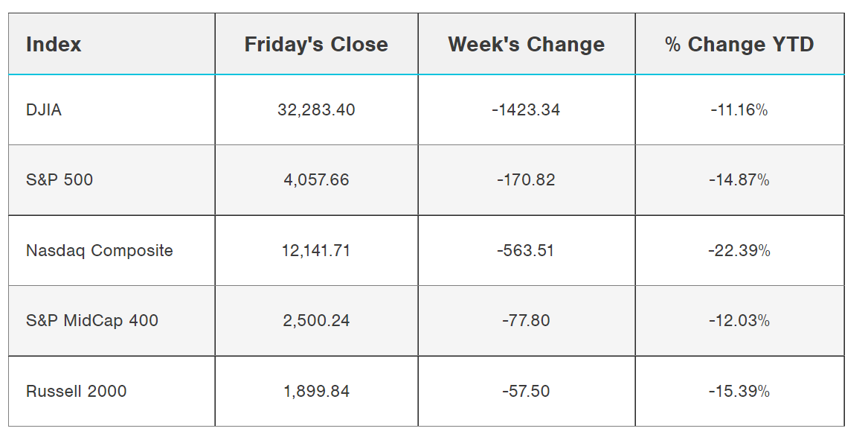Viewport: 868px width, 443px height.
Task: Click Nasdaq YTD change -22.39%
Action: [x=739, y=251]
